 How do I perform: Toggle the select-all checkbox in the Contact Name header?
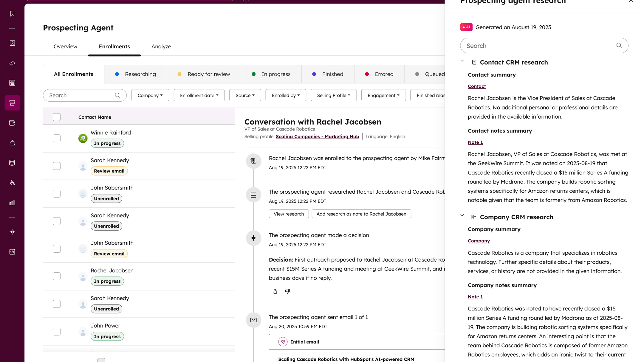click(x=57, y=117)
